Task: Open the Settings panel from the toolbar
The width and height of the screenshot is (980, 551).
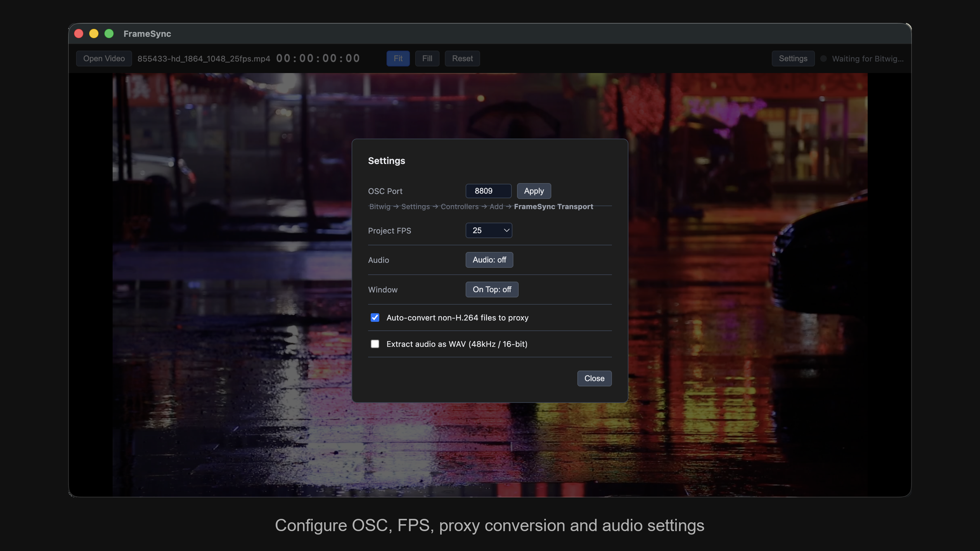Action: pos(792,58)
